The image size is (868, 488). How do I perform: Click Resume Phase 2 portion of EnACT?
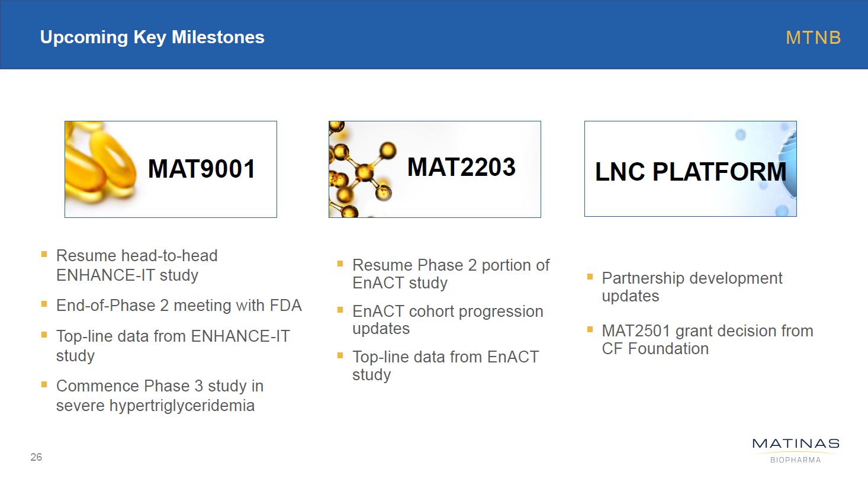point(451,274)
